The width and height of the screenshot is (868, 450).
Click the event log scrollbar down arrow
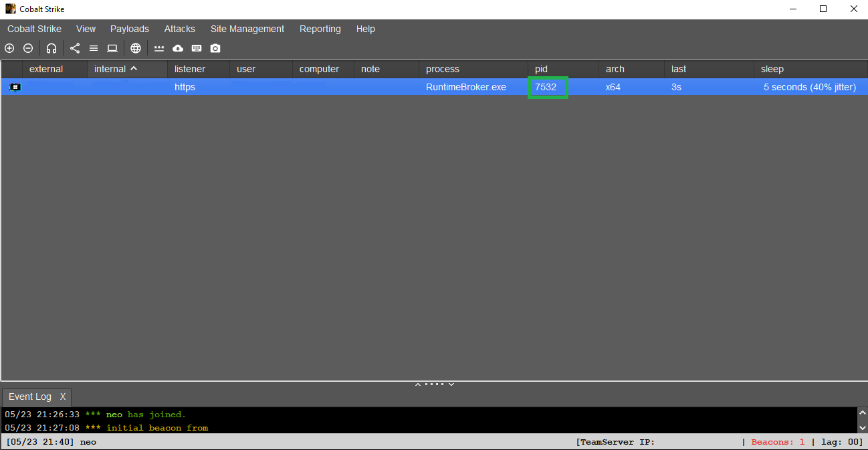pyautogui.click(x=862, y=427)
